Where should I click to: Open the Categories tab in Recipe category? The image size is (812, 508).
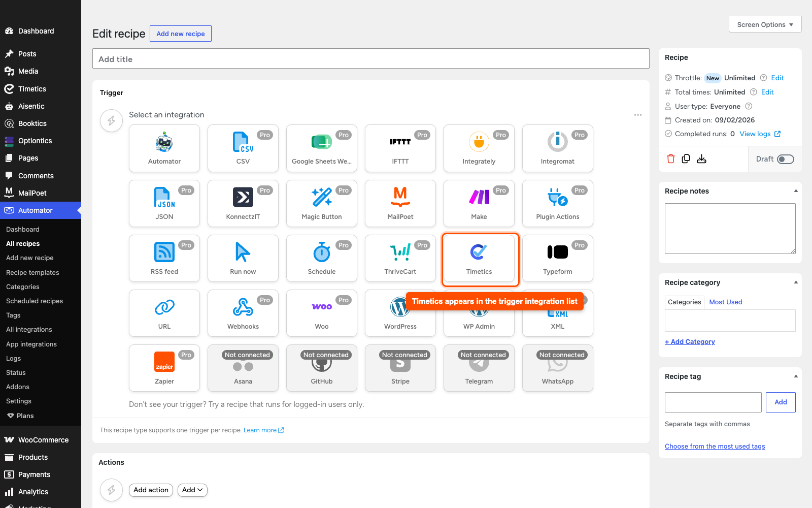click(685, 302)
